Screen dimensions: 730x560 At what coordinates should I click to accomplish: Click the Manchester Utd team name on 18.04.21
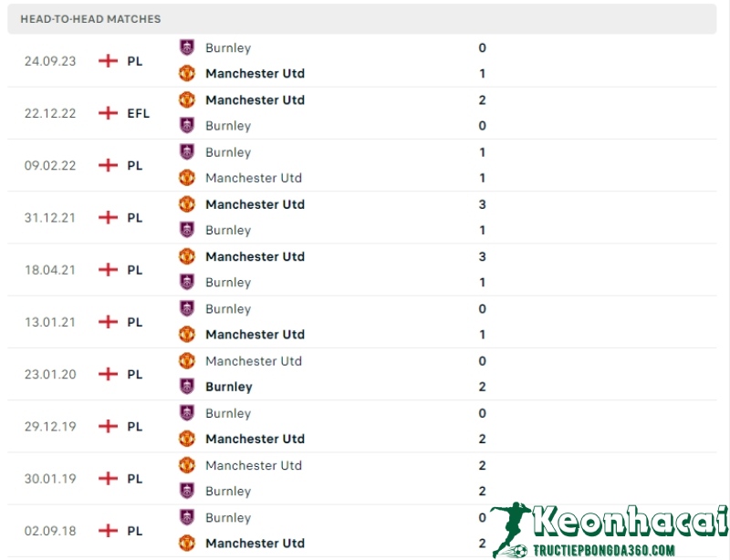pos(255,256)
